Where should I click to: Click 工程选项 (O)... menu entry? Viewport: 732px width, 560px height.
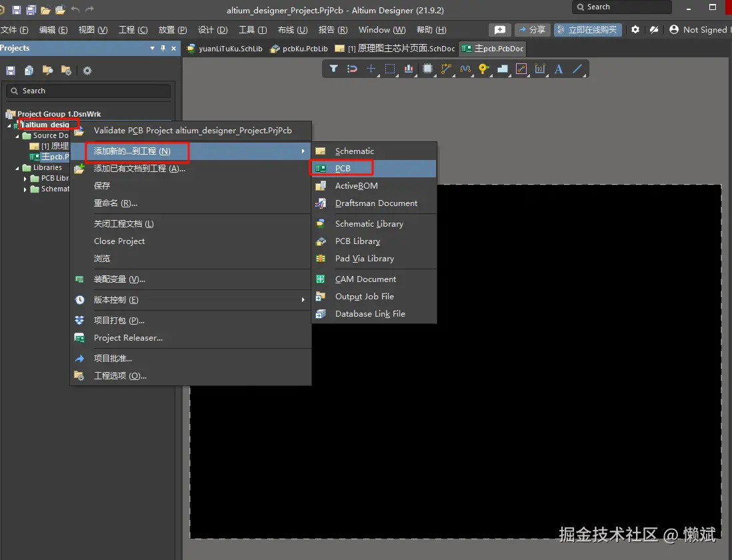(x=191, y=376)
